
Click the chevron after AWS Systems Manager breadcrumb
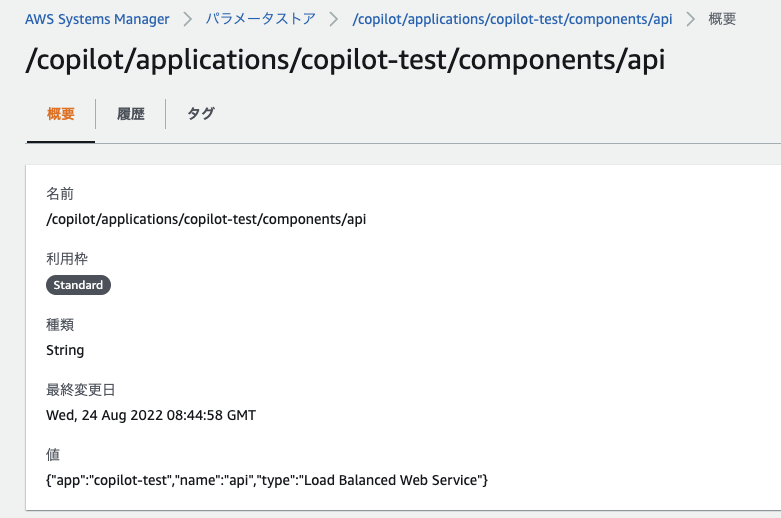tap(187, 19)
